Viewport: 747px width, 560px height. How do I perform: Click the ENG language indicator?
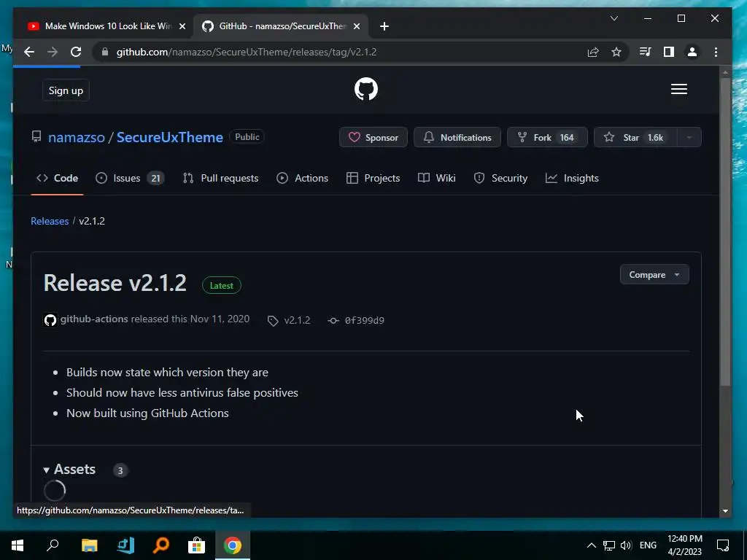(648, 545)
